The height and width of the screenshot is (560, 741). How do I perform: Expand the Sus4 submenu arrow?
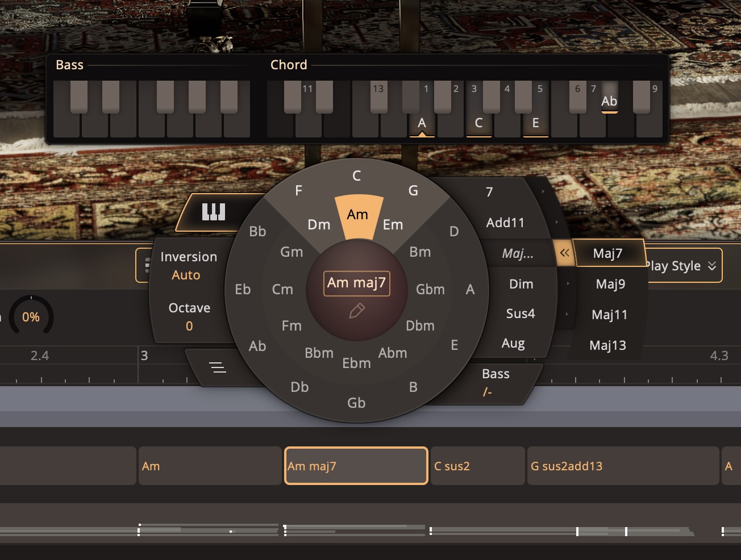[567, 314]
